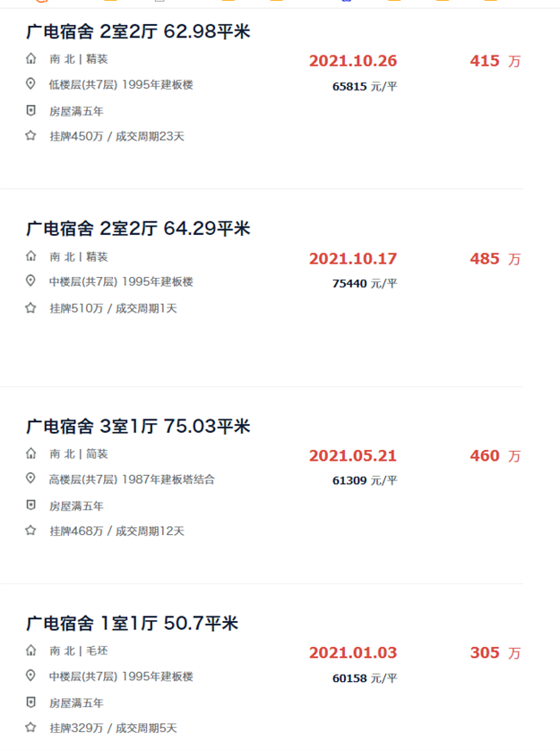Toggle the star beside 挂牌510万 / 成交周期1天
This screenshot has height=751, width=560.
click(x=30, y=307)
